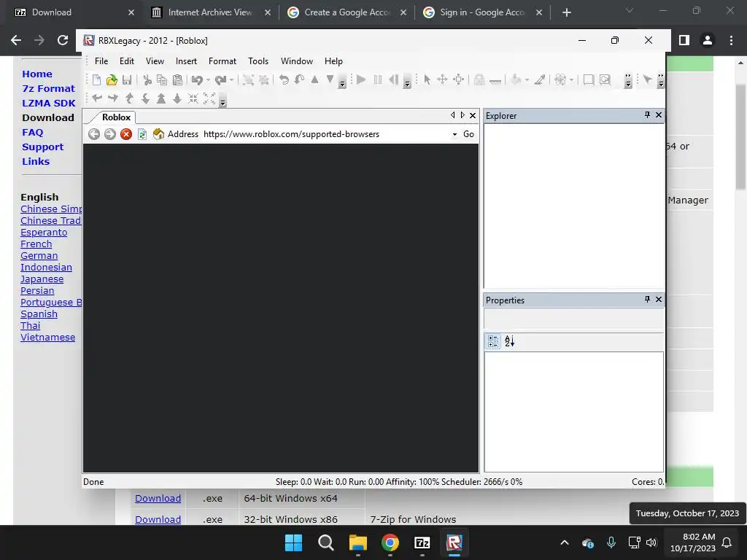Open the View menu

(x=155, y=61)
